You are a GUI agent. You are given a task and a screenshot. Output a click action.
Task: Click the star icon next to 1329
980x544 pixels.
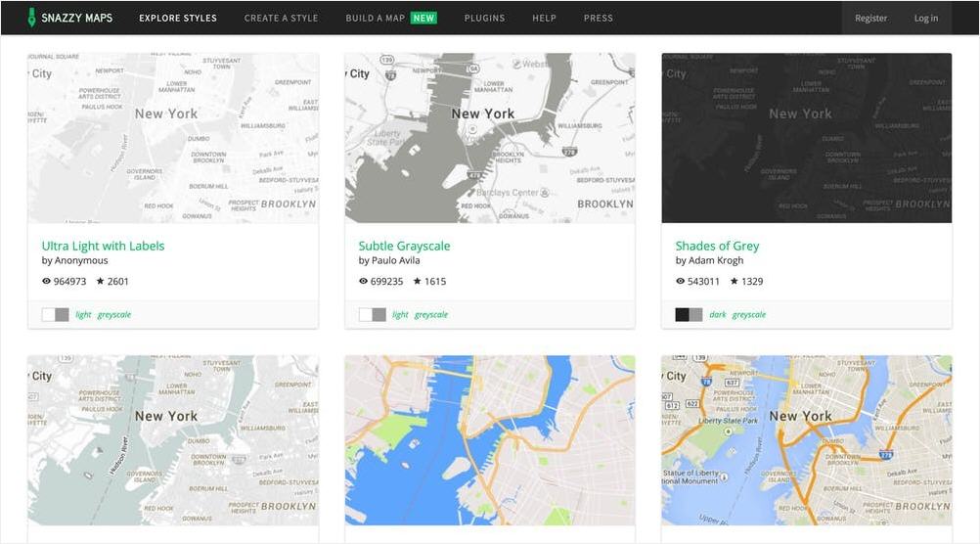click(x=735, y=282)
